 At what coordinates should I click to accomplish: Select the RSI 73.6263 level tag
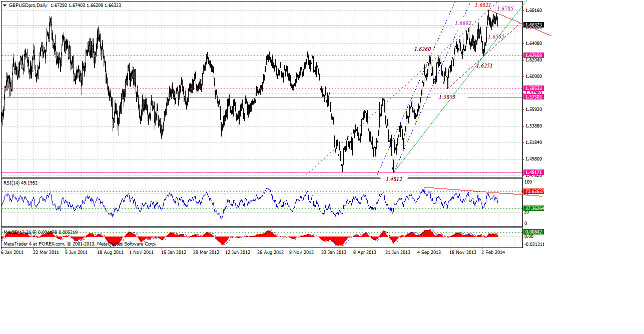(x=533, y=191)
